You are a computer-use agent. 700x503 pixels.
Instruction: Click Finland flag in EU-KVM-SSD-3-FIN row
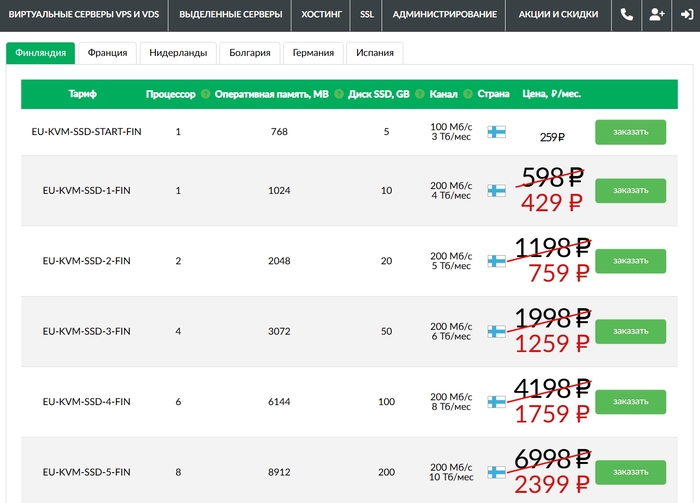click(x=495, y=331)
